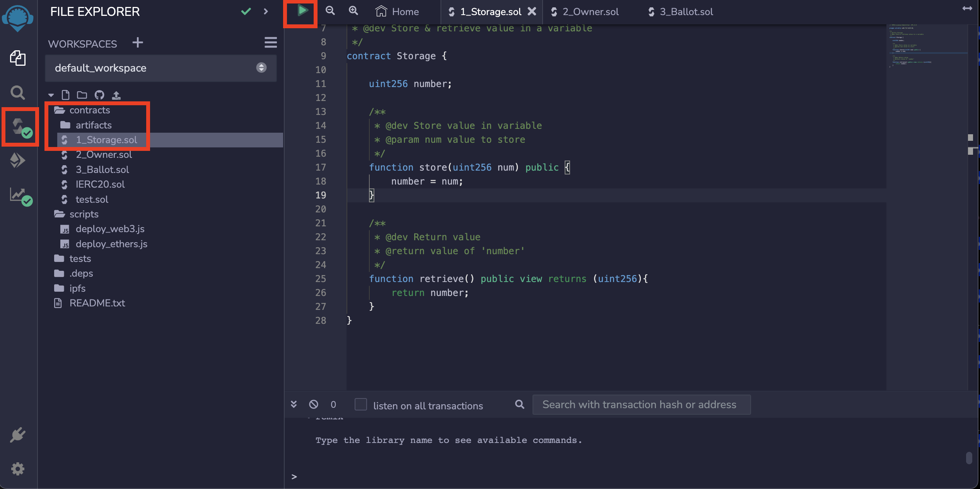Click the green Run script play button
The image size is (980, 489).
(302, 11)
